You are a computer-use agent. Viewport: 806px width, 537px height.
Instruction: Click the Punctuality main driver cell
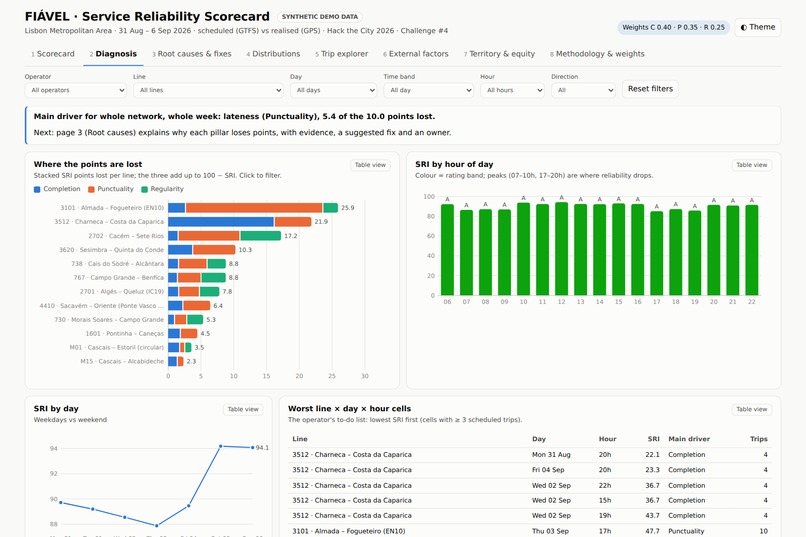[686, 531]
